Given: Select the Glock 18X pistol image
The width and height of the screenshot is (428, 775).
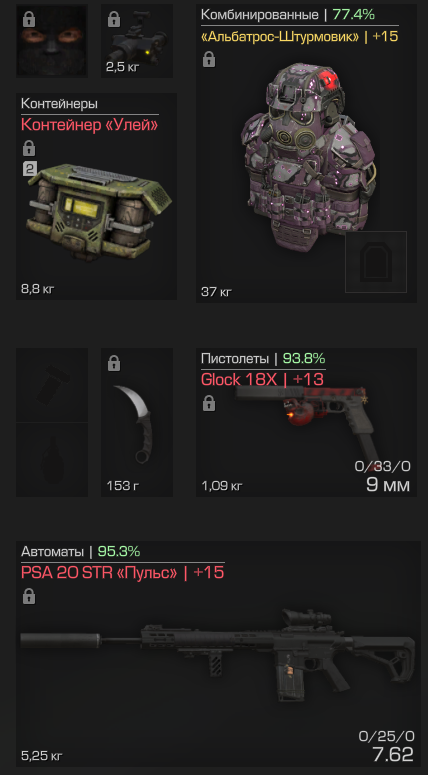Looking at the screenshot, I should click(x=307, y=425).
